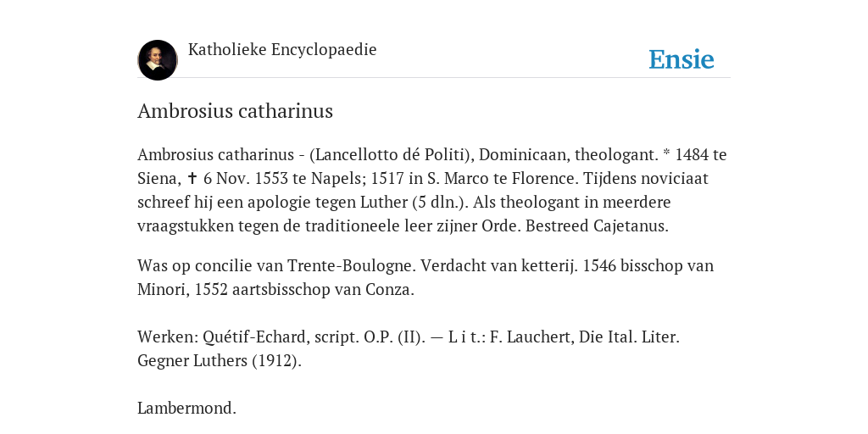The image size is (868, 434).
Task: Click the round portrait avatar image
Action: pyautogui.click(x=158, y=60)
